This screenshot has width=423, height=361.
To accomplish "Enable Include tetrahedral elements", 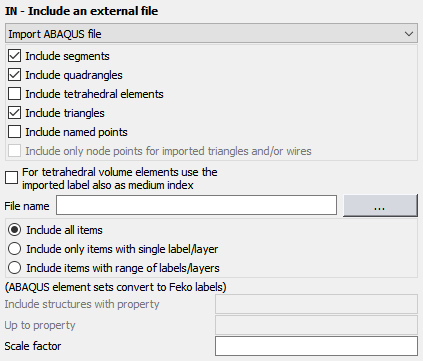I will point(14,94).
